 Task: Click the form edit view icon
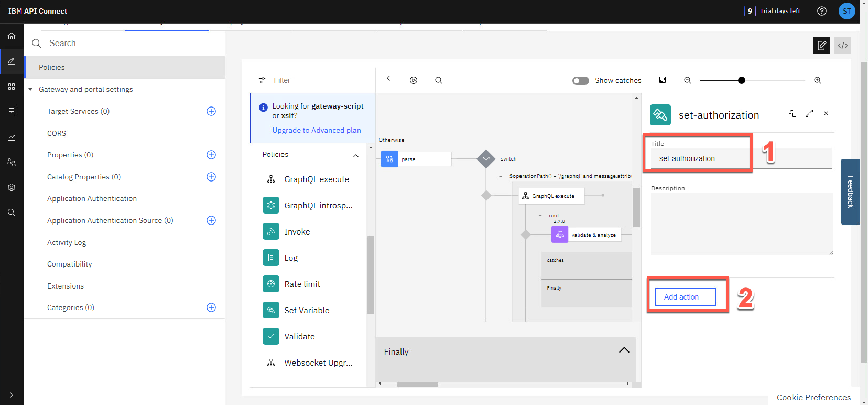coord(821,46)
